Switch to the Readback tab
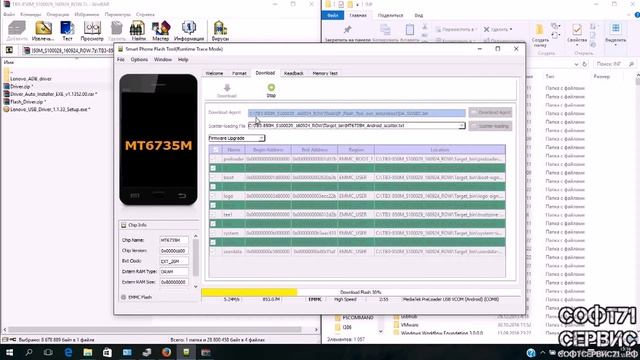 tap(293, 73)
